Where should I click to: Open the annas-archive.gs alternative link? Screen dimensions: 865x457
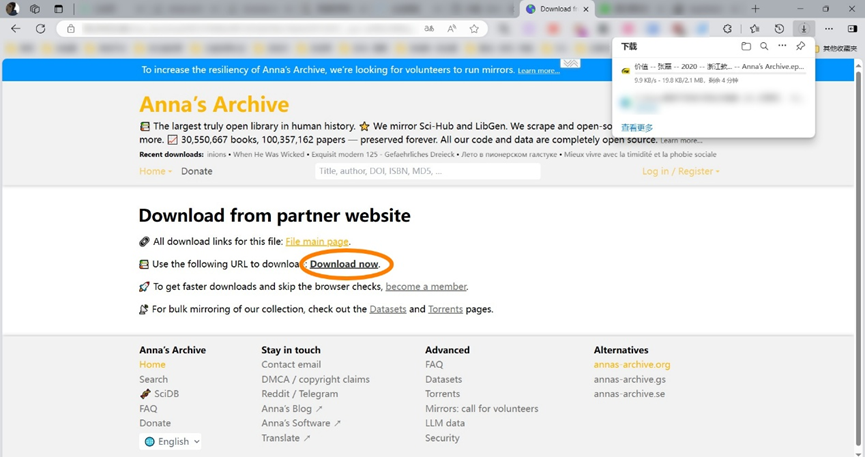point(629,379)
